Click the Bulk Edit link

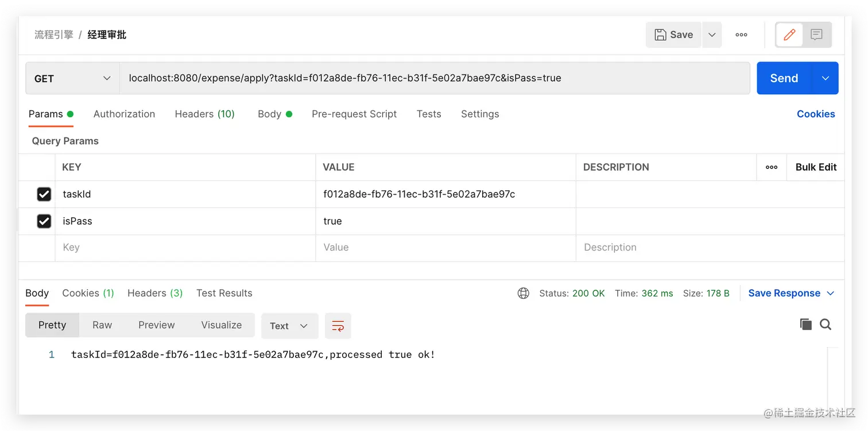pos(816,167)
